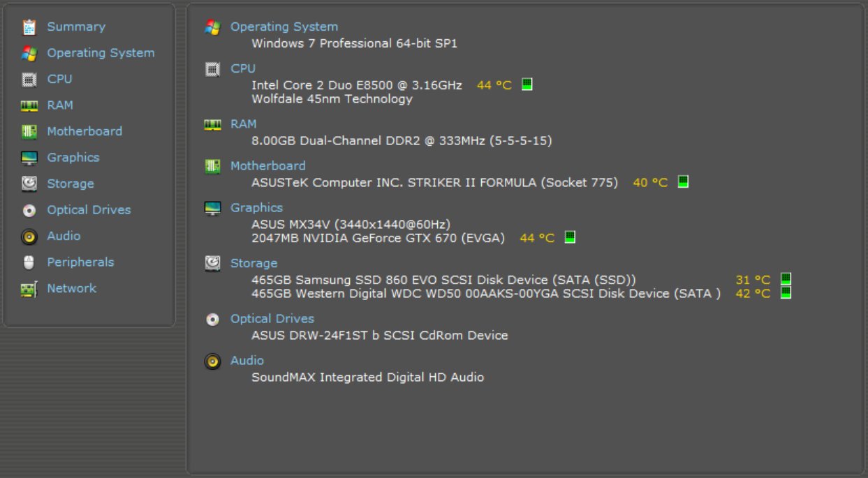868x478 pixels.
Task: Click the Optical Drives disc icon in sidebar
Action: 29,210
